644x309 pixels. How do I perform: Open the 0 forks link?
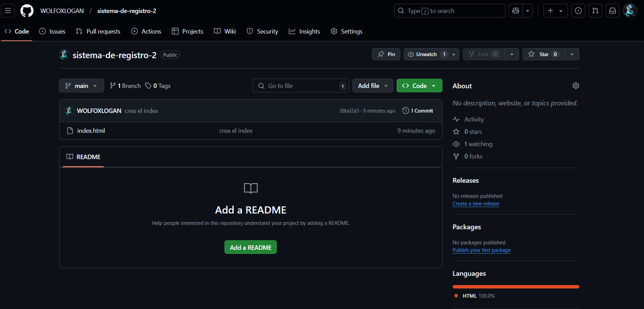click(473, 156)
